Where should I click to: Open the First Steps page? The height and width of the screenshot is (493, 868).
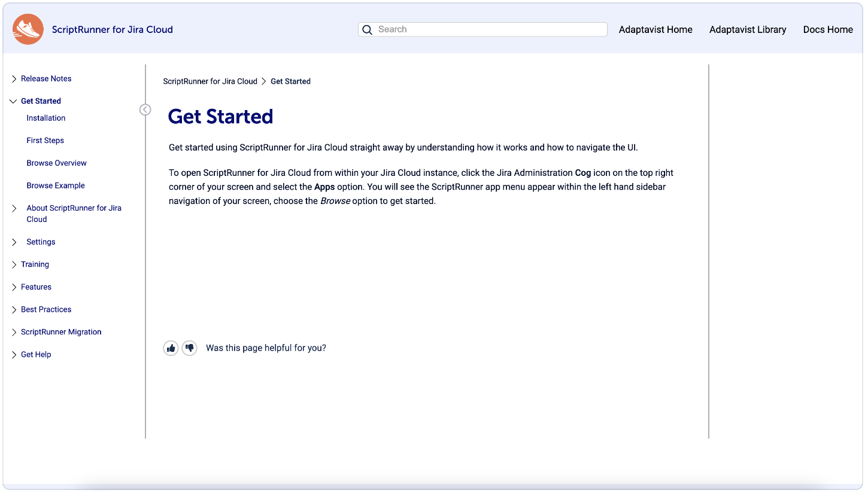point(45,141)
